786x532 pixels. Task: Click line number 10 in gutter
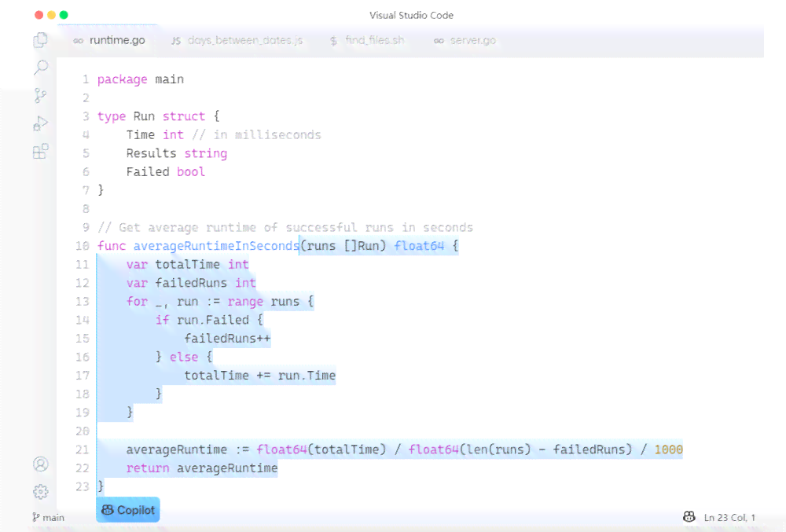pos(83,246)
